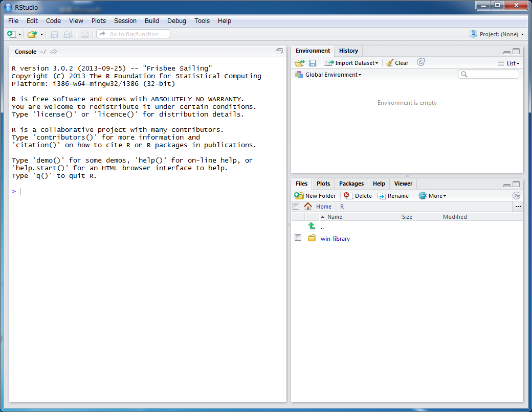This screenshot has height=412, width=532.
Task: Save workspace using the Environment disk icon
Action: tap(313, 63)
